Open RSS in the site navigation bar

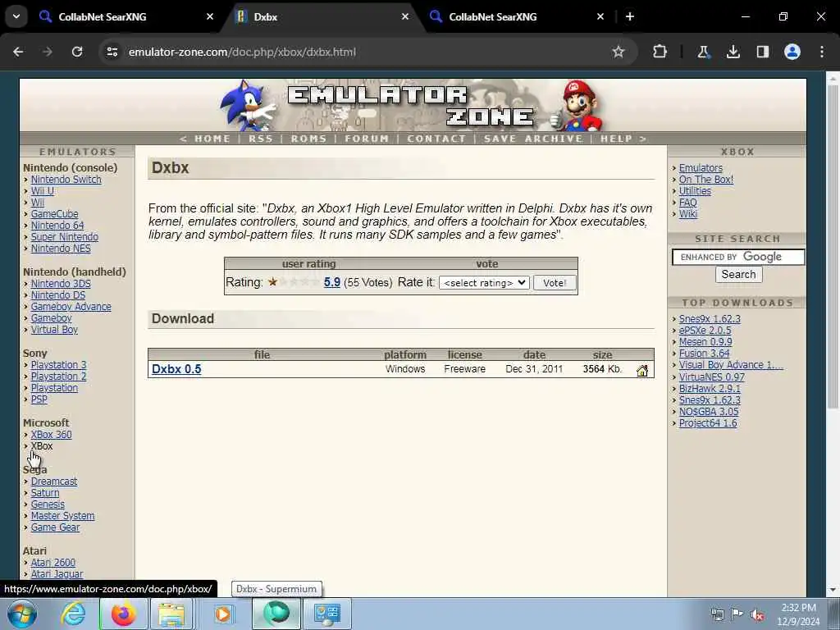point(261,139)
